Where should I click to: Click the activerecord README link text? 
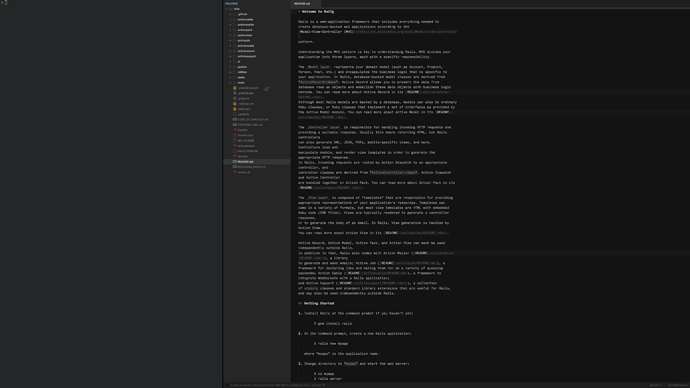point(413,92)
